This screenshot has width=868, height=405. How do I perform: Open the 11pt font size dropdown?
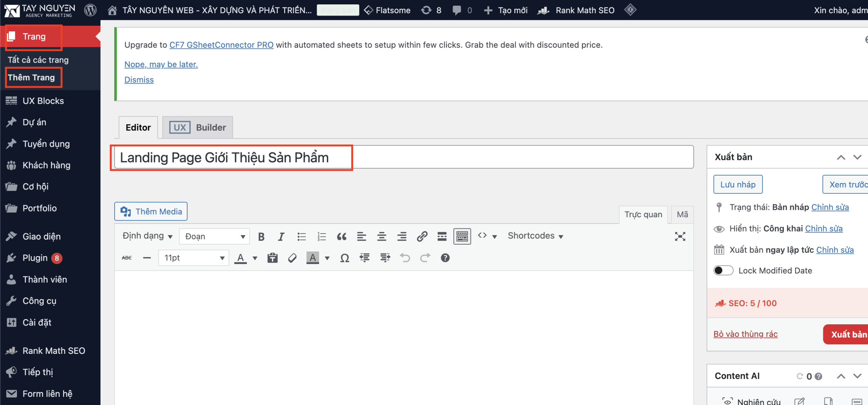point(194,258)
